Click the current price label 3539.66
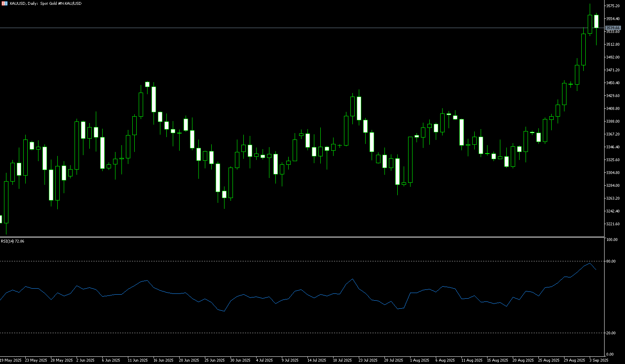Viewport: 625px width, 364px height. pyautogui.click(x=613, y=28)
